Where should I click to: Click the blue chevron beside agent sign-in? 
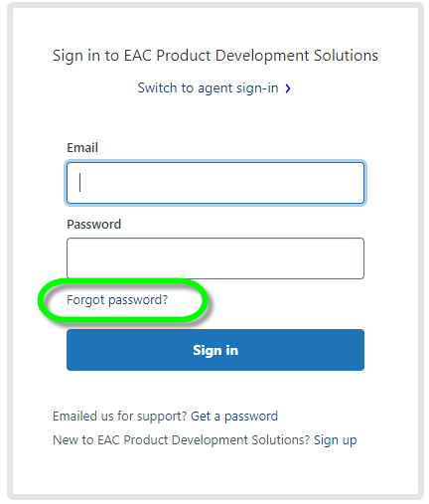point(288,88)
